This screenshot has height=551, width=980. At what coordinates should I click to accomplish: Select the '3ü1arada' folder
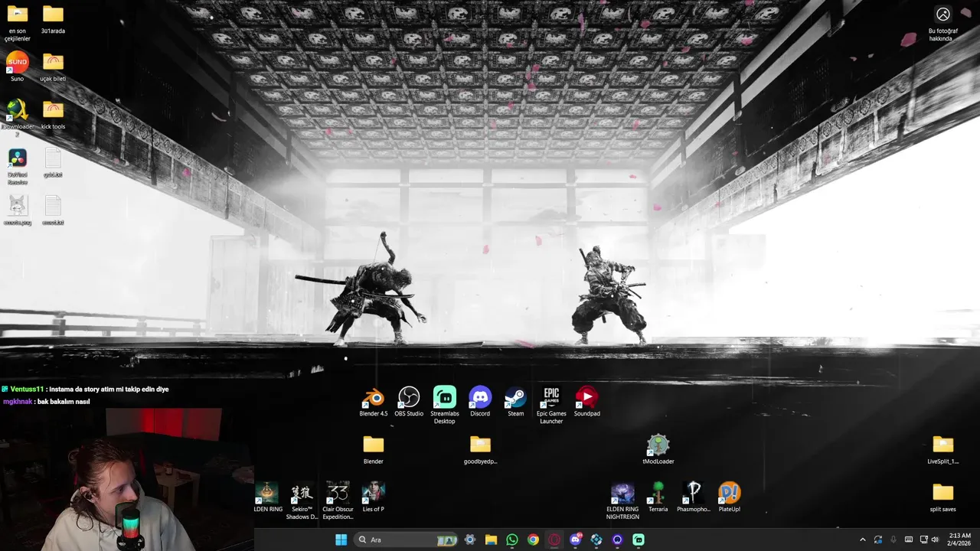point(53,19)
